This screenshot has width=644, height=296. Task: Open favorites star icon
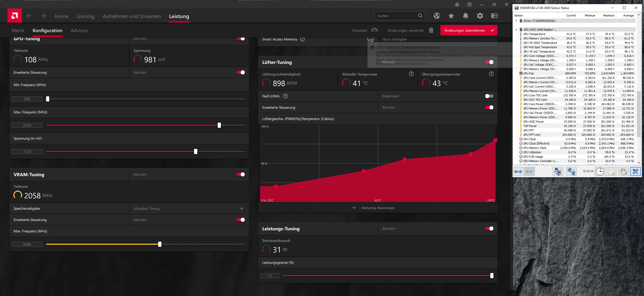click(x=451, y=16)
